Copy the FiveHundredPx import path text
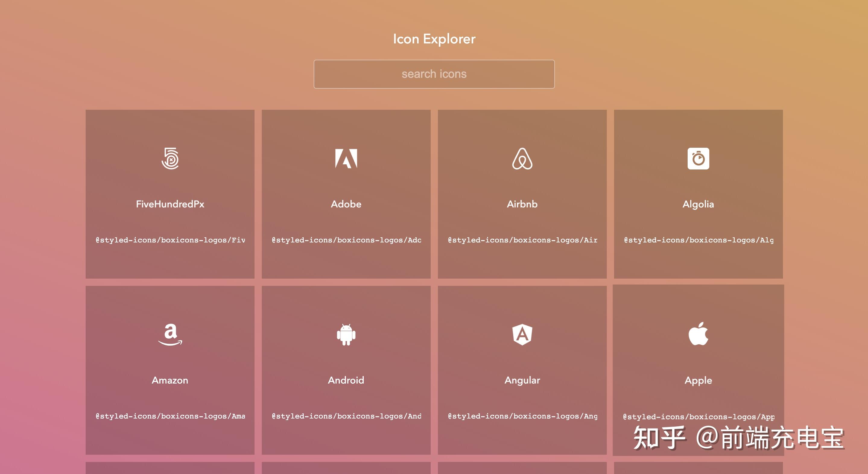 coord(170,240)
